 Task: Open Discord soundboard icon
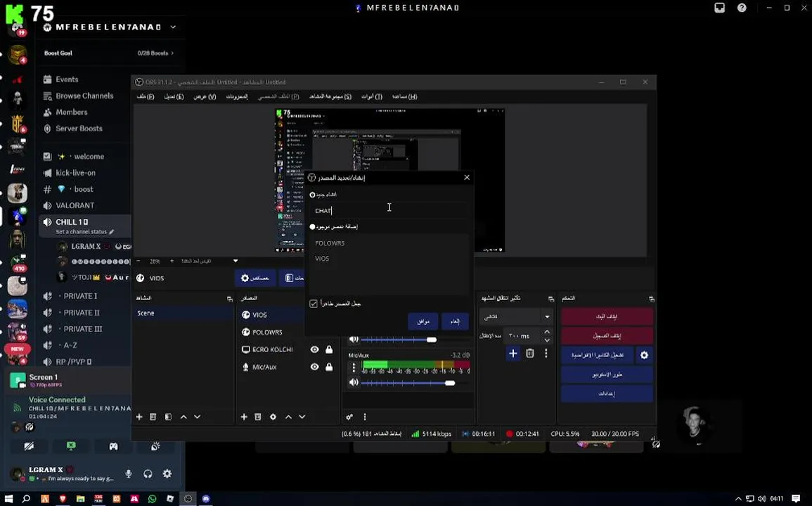click(155, 446)
